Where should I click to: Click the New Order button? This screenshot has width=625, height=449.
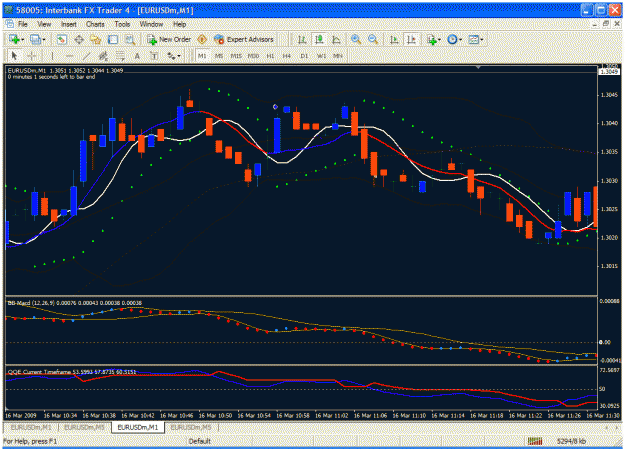tap(169, 39)
